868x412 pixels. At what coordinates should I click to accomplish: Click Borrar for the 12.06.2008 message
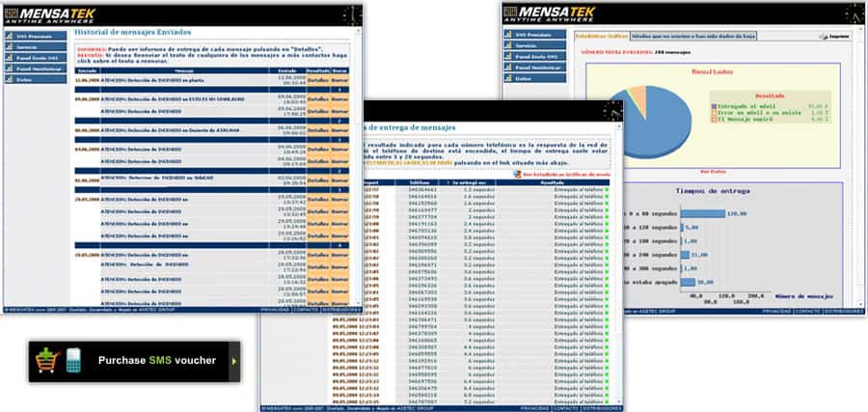pyautogui.click(x=339, y=80)
